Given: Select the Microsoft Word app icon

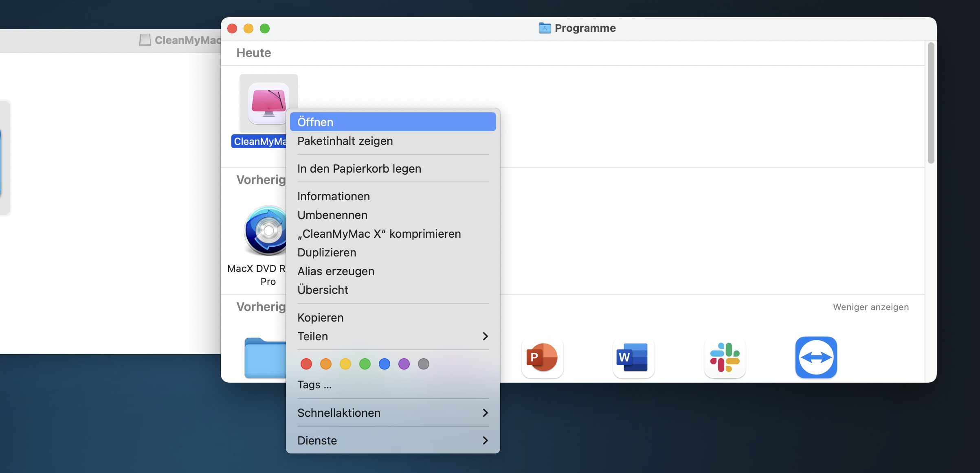Looking at the screenshot, I should click(x=633, y=357).
